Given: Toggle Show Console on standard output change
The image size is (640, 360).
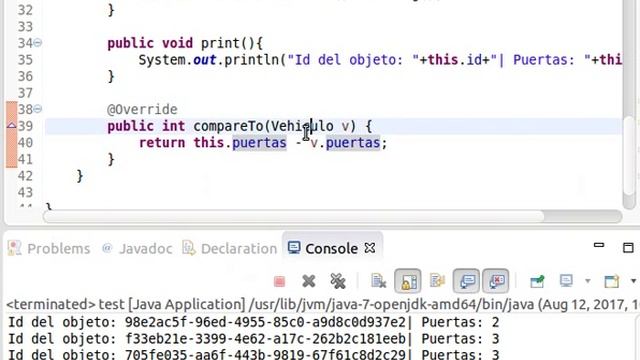Looking at the screenshot, I should point(466,281).
